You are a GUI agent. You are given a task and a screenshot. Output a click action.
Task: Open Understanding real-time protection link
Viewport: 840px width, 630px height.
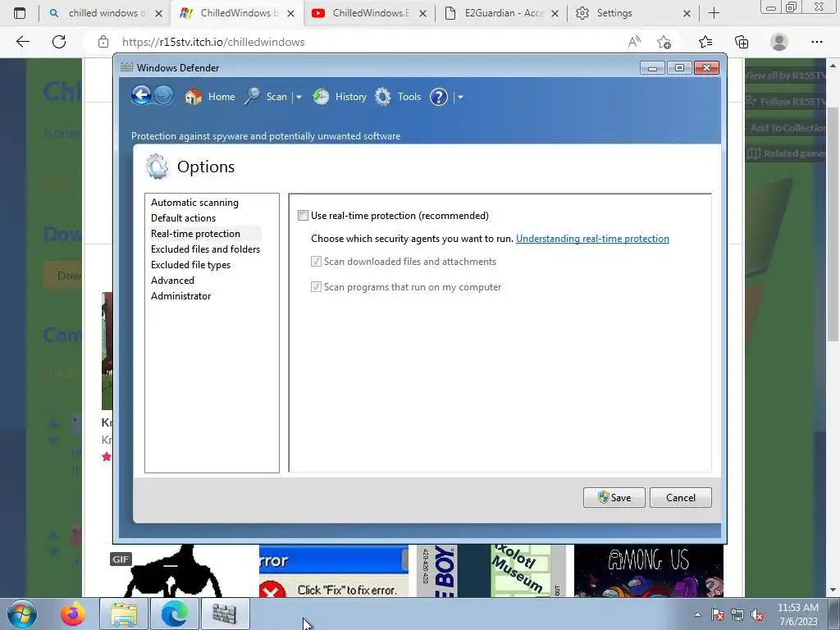(592, 239)
